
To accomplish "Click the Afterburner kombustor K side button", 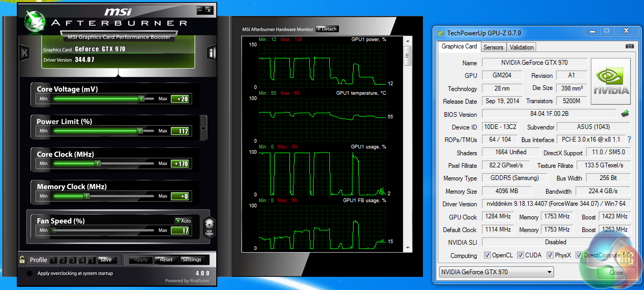I will (24, 53).
